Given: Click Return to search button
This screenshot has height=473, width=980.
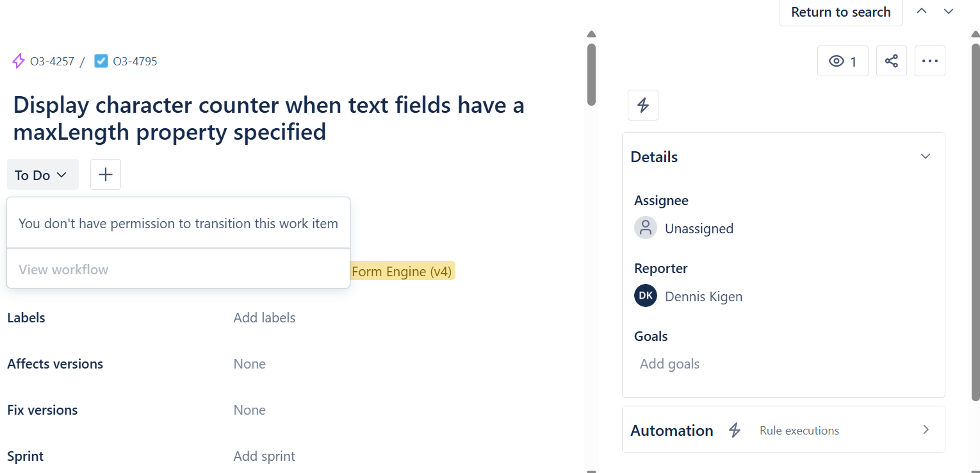Looking at the screenshot, I should point(840,12).
